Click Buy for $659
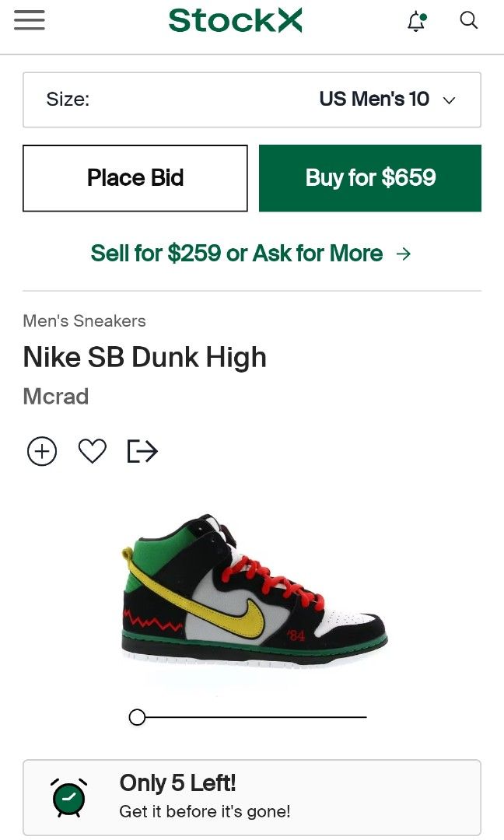 pos(370,178)
